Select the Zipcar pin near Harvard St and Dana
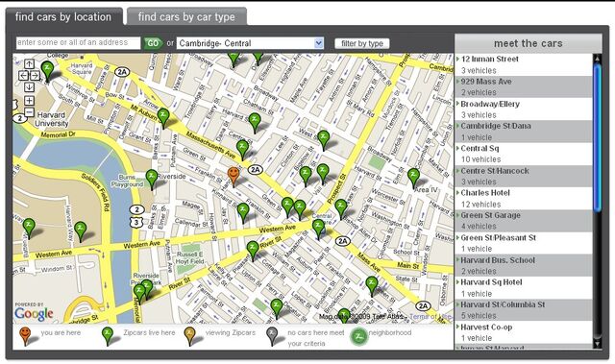The width and height of the screenshot is (615, 364). pos(255,122)
